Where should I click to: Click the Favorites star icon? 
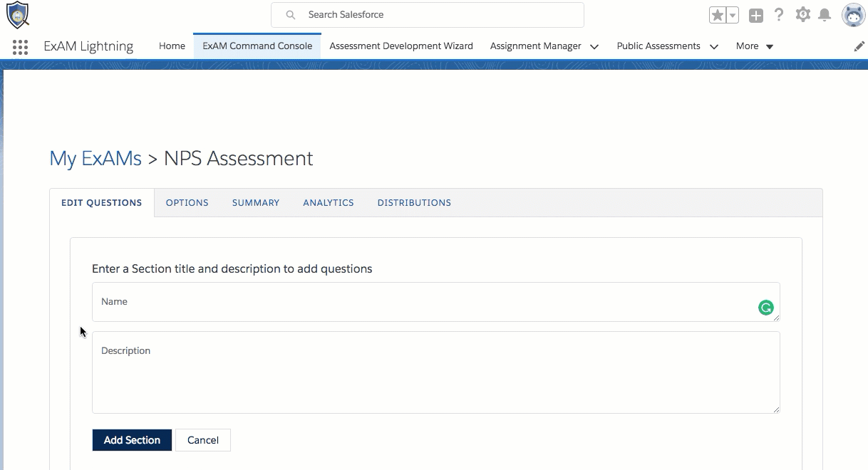(718, 15)
